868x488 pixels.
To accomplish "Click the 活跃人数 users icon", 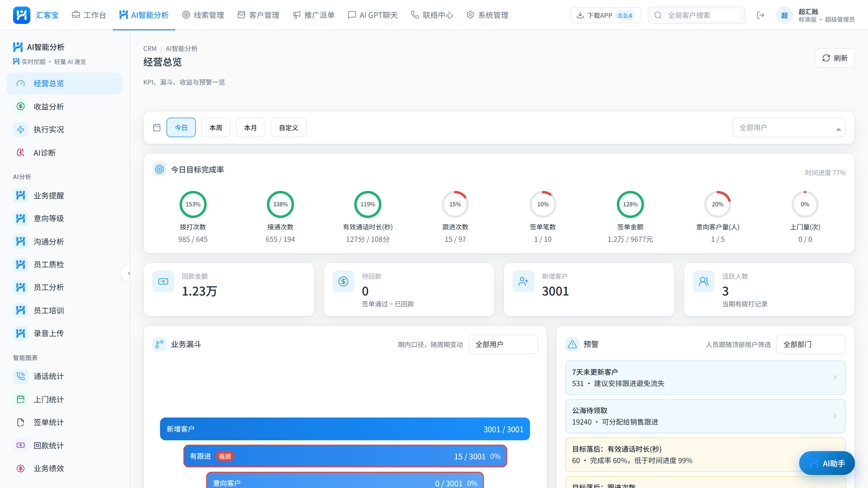I will (704, 282).
